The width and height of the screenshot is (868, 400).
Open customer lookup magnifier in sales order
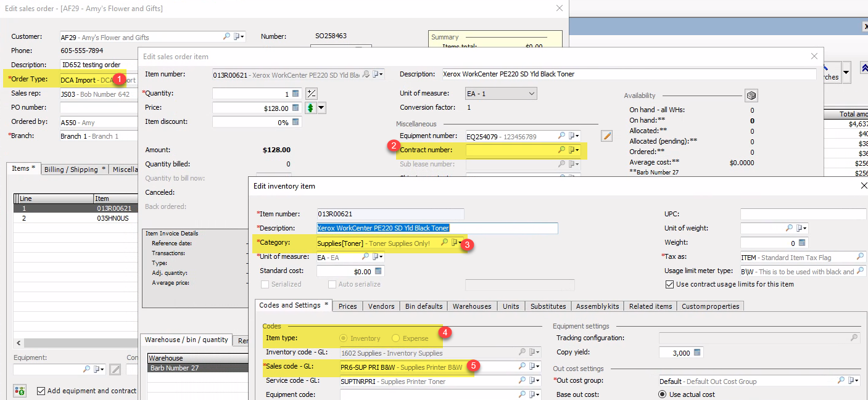click(226, 37)
